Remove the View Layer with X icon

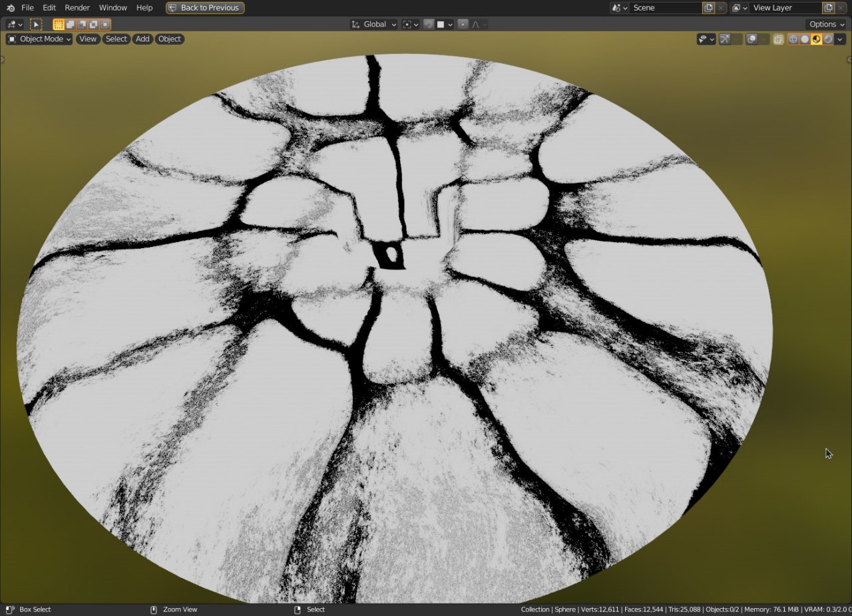click(x=841, y=8)
